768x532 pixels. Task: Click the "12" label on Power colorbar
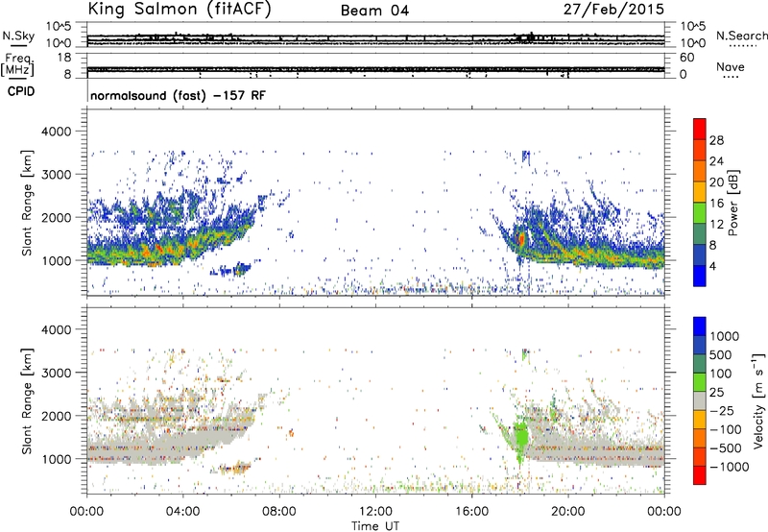point(716,225)
